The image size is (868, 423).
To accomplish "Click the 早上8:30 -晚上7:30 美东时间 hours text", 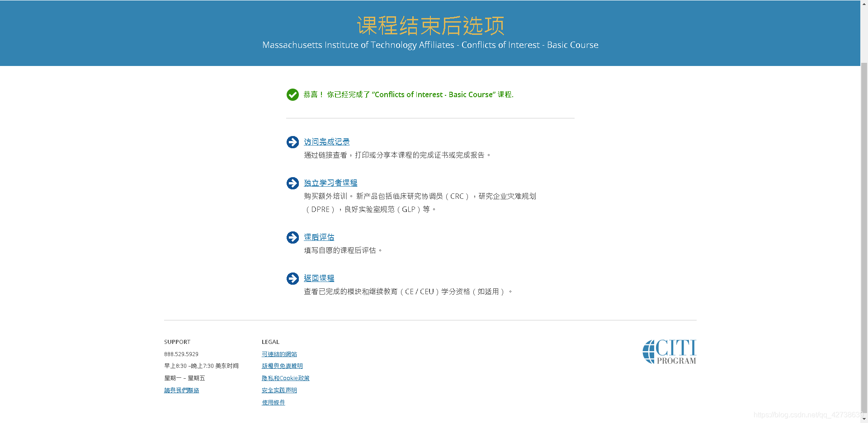I will [201, 366].
